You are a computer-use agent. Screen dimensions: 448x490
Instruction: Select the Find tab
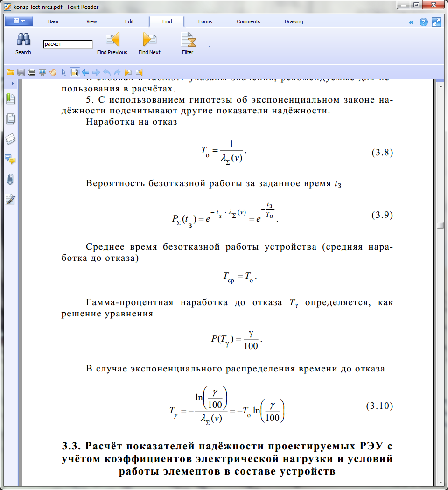coord(167,21)
